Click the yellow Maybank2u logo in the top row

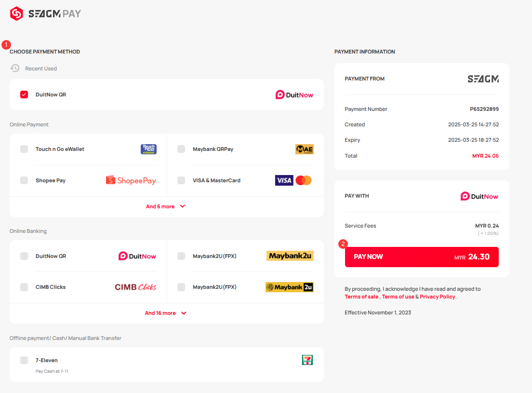point(290,256)
